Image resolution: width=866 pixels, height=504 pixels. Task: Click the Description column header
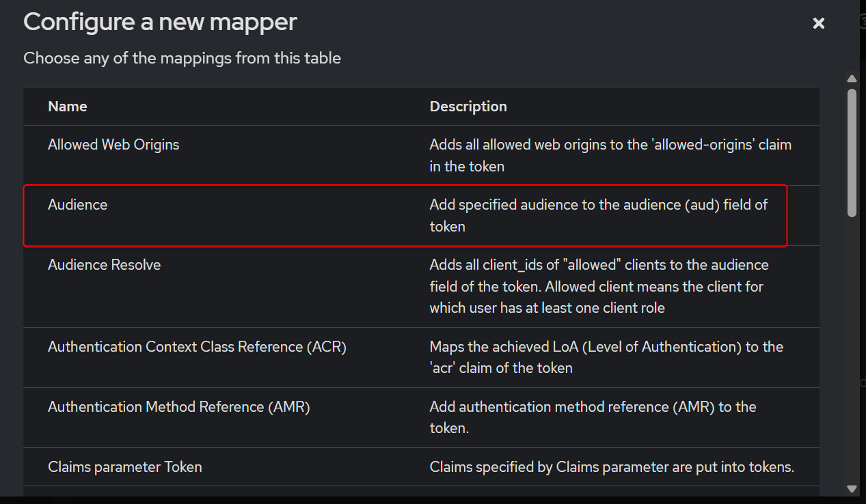(468, 107)
